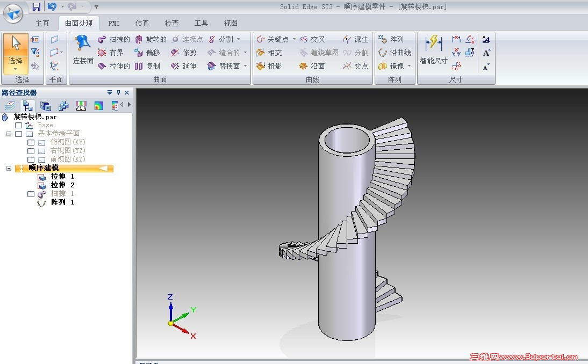
Task: Click the 分割 split surface tool
Action: (220, 39)
